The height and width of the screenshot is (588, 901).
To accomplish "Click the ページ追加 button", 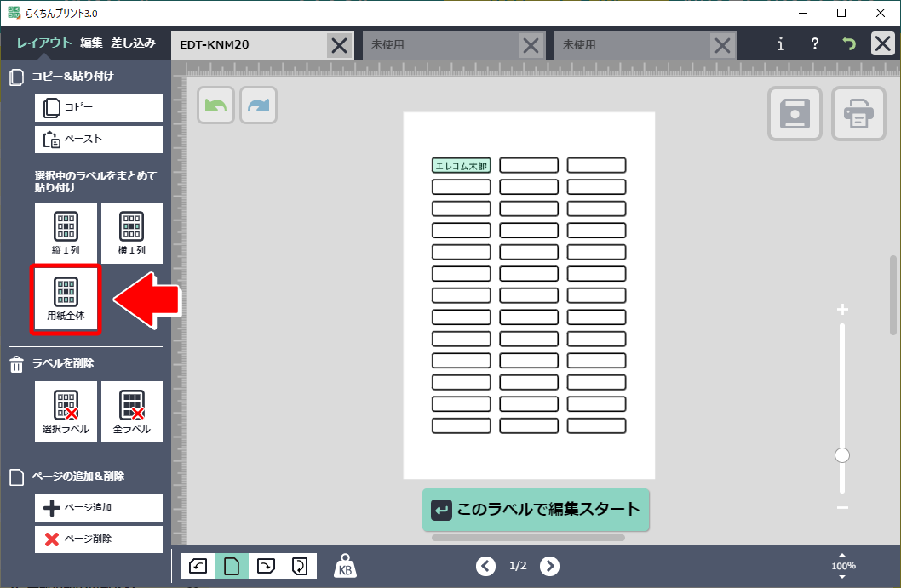I will pos(99,508).
